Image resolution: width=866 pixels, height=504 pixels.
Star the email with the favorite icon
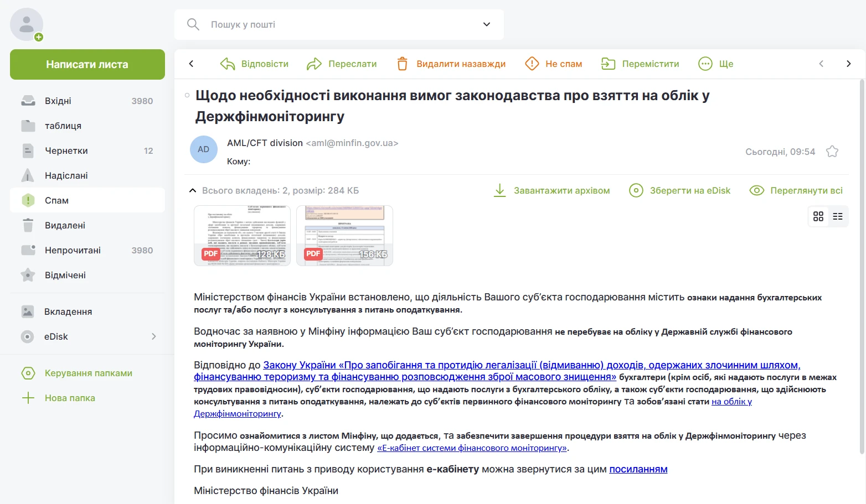[832, 151]
